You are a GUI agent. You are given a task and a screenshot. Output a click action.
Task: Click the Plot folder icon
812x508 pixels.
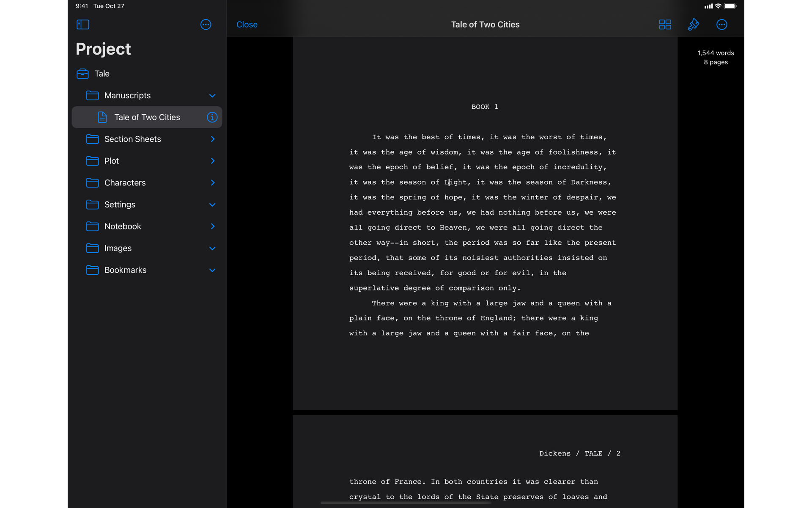coord(92,161)
